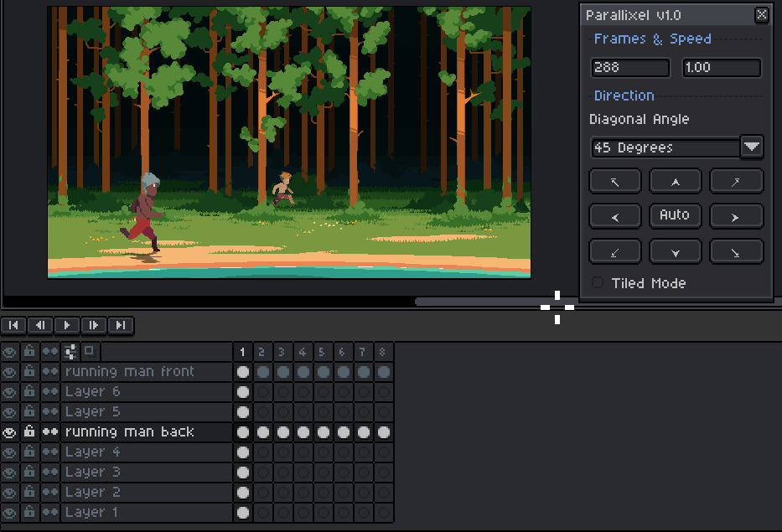Click the up direction arrow

pyautogui.click(x=676, y=182)
